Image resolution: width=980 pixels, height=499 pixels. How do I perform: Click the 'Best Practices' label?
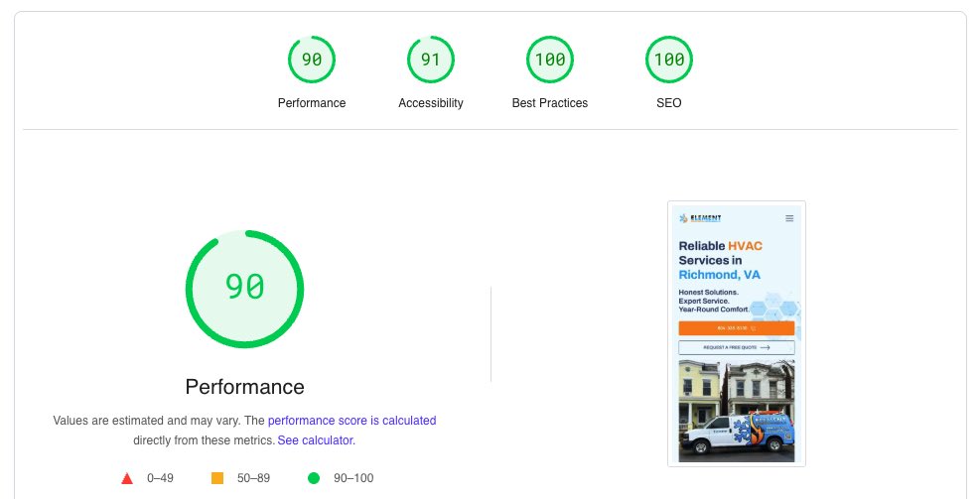coord(550,103)
